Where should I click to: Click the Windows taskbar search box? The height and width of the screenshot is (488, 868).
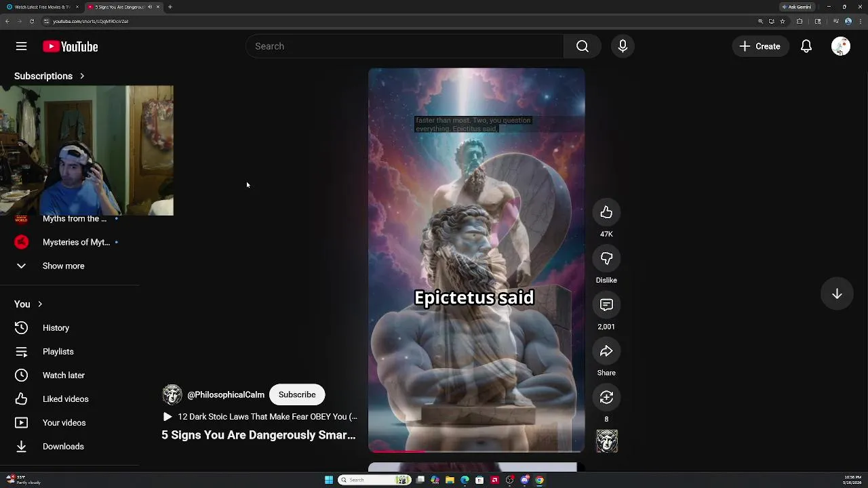click(x=374, y=480)
